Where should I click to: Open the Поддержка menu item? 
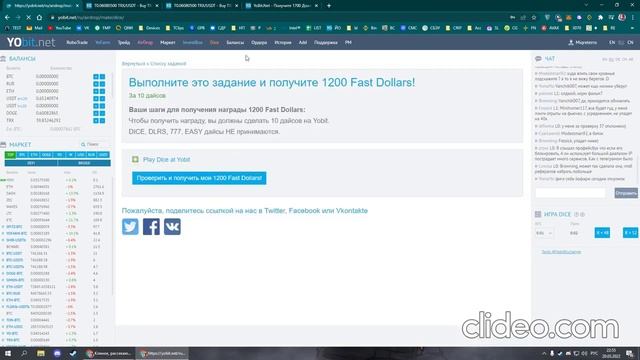pos(325,42)
